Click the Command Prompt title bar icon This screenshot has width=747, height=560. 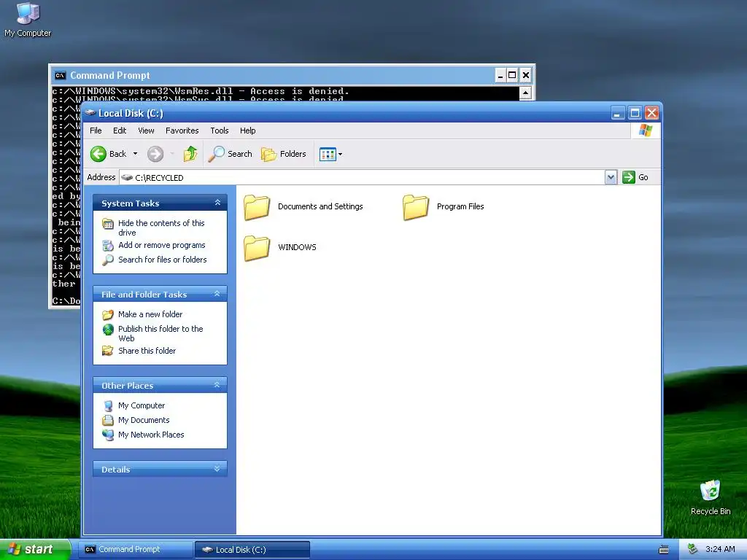pos(60,75)
